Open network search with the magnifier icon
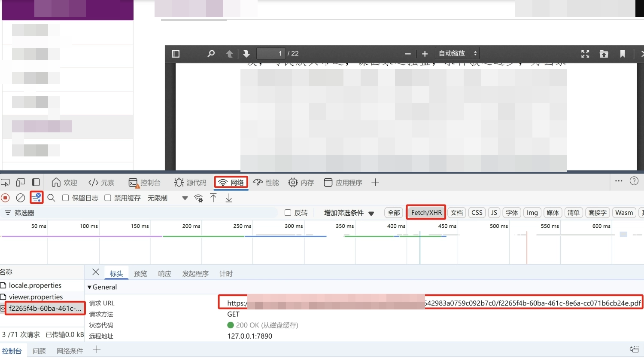 (51, 198)
